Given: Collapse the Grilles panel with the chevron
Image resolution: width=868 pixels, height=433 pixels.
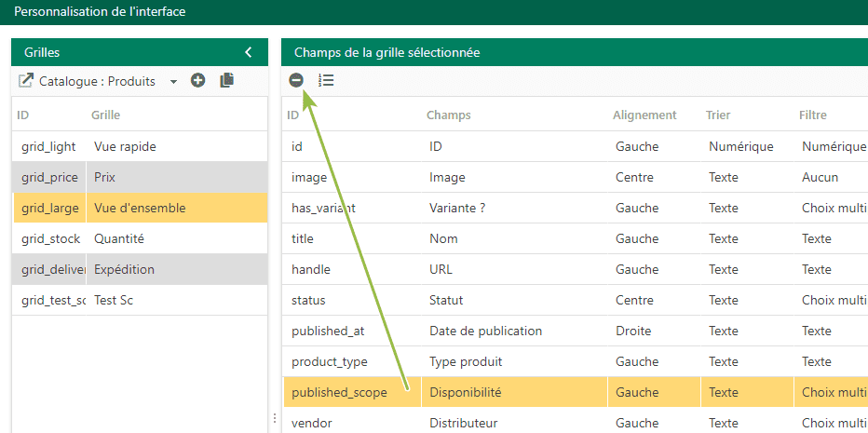Looking at the screenshot, I should pyautogui.click(x=249, y=52).
